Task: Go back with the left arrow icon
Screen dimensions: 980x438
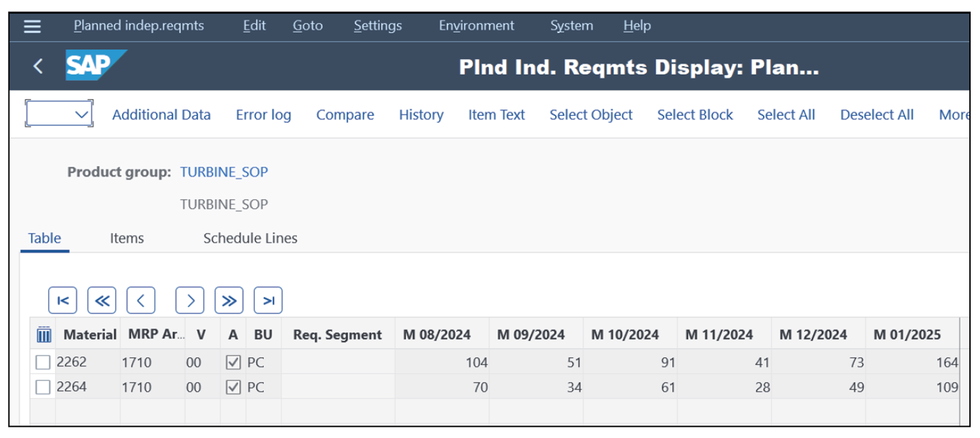Action: tap(38, 66)
